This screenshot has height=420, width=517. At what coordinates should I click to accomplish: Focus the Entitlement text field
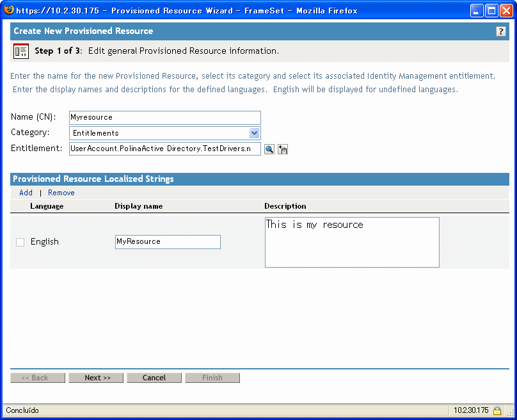pyautogui.click(x=165, y=149)
